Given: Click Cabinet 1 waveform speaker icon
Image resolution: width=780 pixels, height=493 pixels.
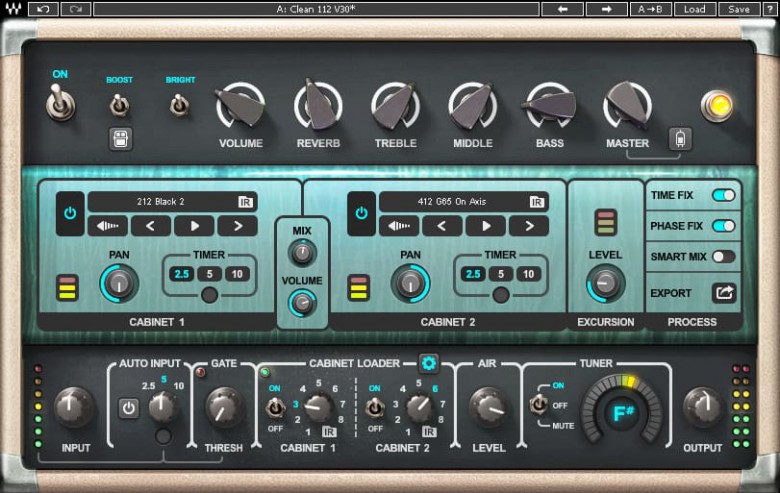Looking at the screenshot, I should pos(107,226).
